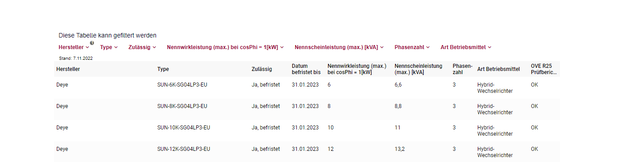
Task: Select the SUN-8K-SG04LP3-EU type cell
Action: pos(182,106)
